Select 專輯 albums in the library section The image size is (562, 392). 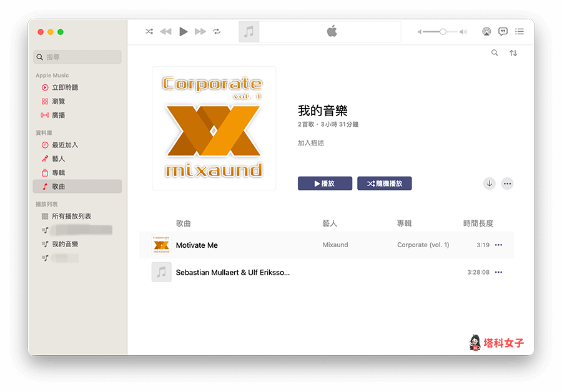(x=61, y=172)
